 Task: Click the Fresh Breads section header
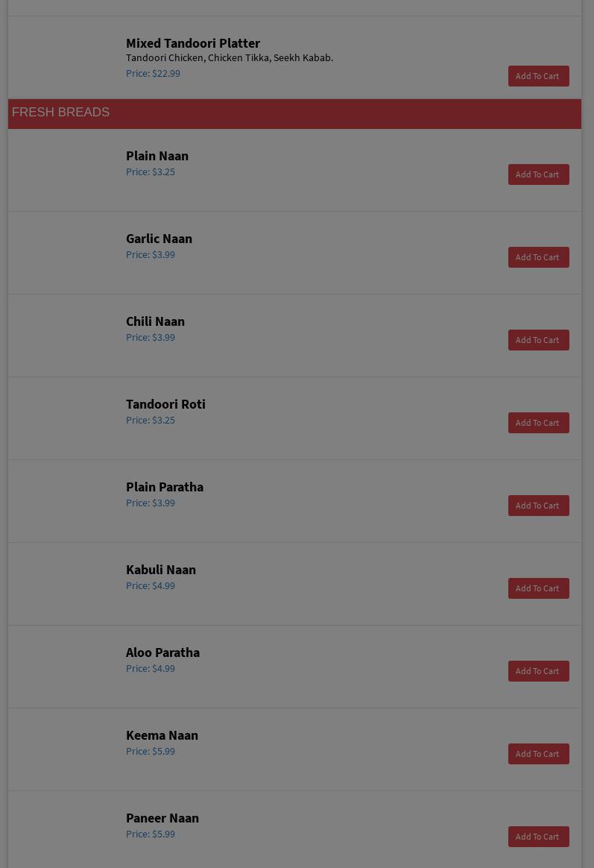60,113
